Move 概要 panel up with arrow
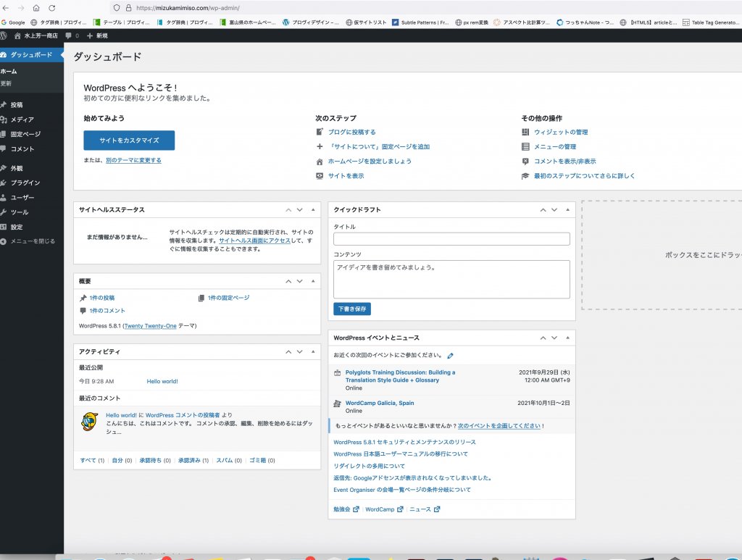Image resolution: width=742 pixels, height=560 pixels. [288, 281]
